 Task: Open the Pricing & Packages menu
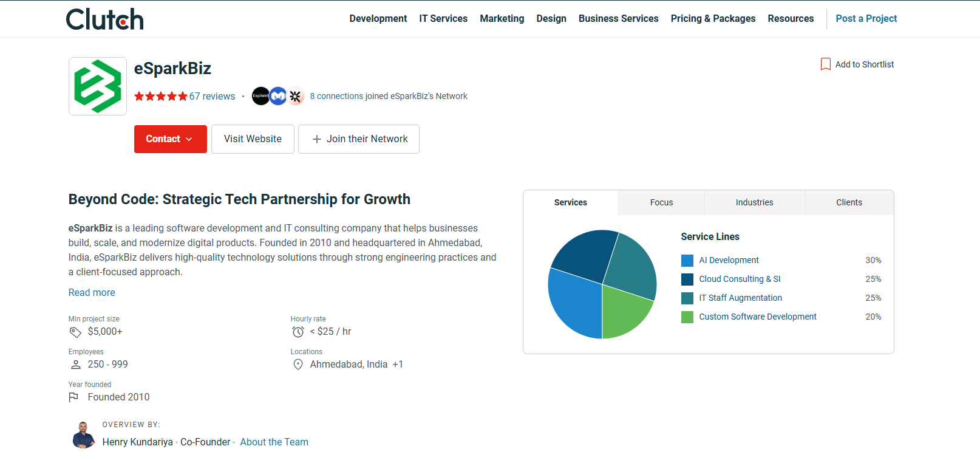[713, 19]
